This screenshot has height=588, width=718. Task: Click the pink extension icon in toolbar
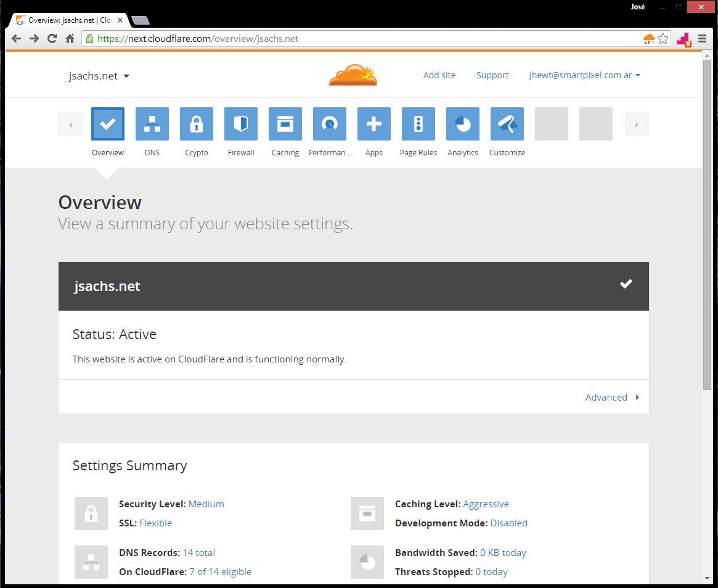pos(683,39)
